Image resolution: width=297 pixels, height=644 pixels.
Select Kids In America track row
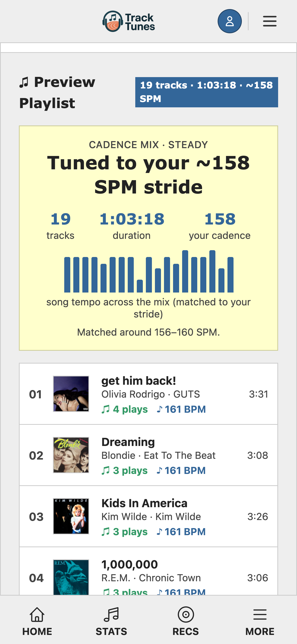pos(149,516)
